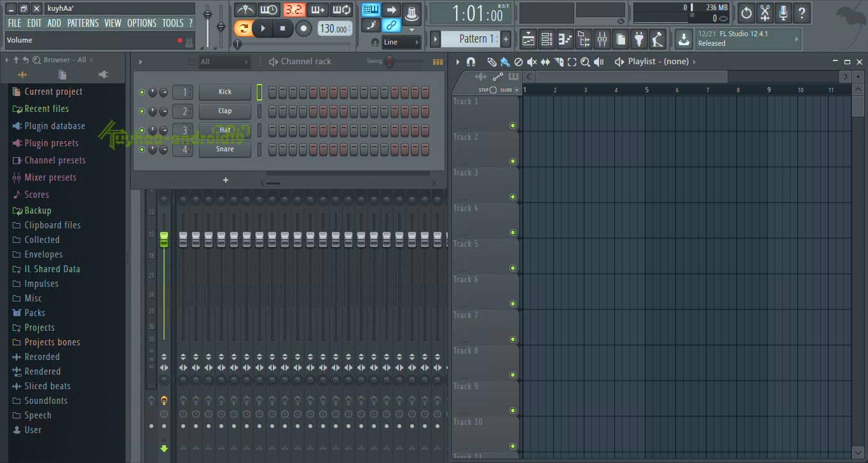Select the playlist Paint brush tool
The height and width of the screenshot is (463, 868).
tap(504, 62)
